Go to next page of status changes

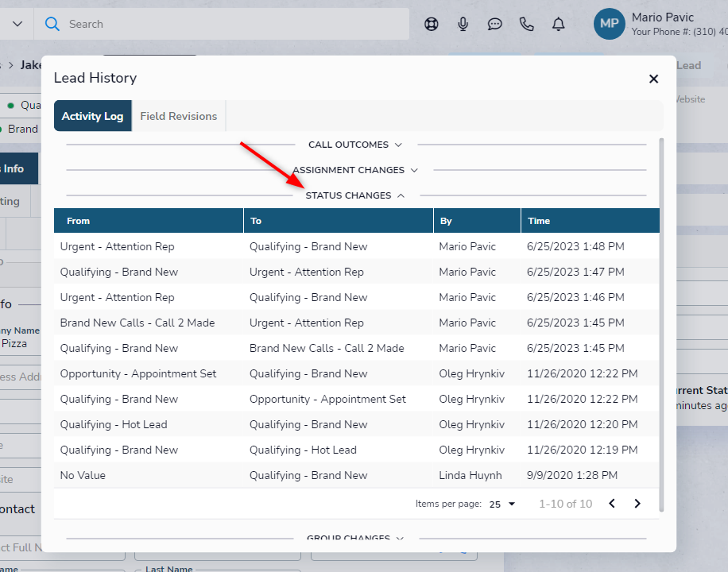point(637,504)
